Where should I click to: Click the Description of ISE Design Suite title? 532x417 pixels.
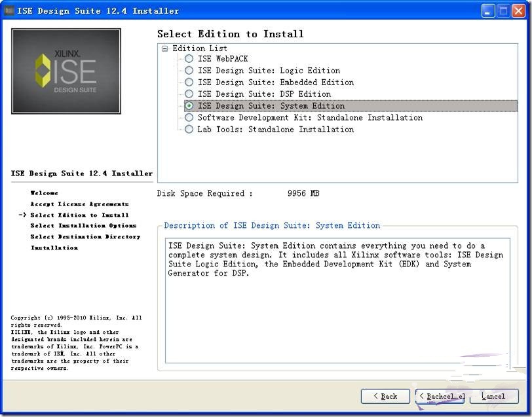click(272, 225)
